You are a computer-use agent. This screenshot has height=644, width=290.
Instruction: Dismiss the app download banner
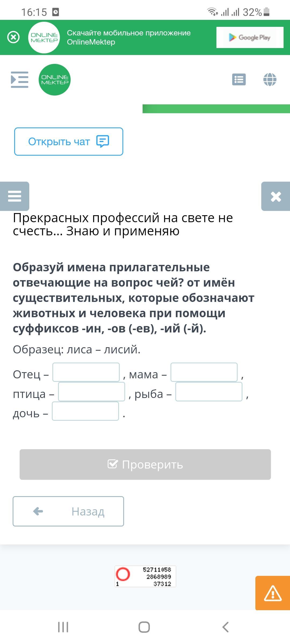(13, 37)
